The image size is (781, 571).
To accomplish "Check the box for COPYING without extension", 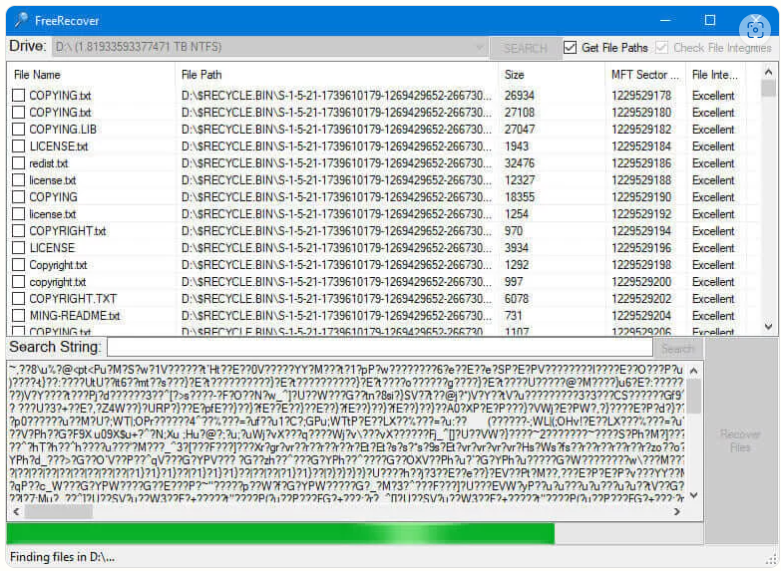I will pyautogui.click(x=18, y=197).
